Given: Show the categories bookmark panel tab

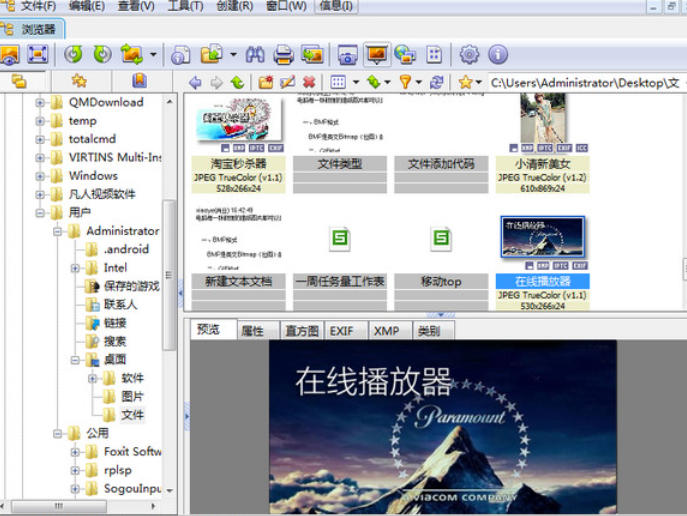Looking at the screenshot, I should click(139, 81).
